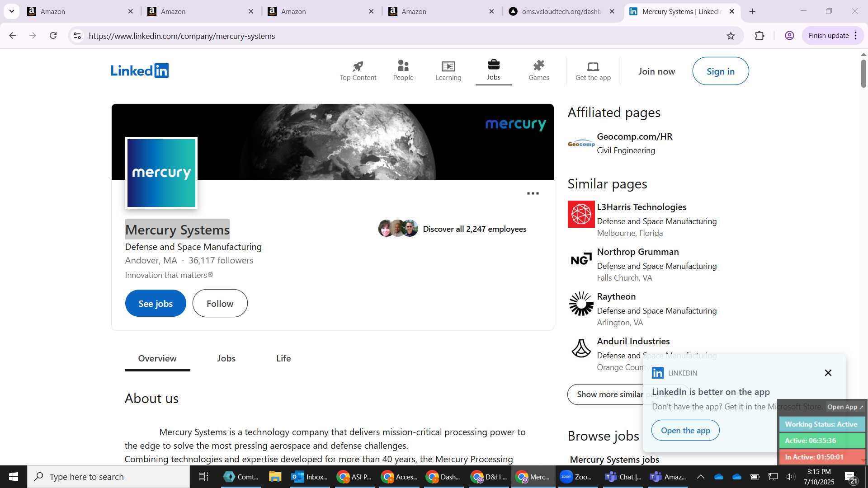
Task: Open the Learning navigation icon
Action: tap(448, 71)
